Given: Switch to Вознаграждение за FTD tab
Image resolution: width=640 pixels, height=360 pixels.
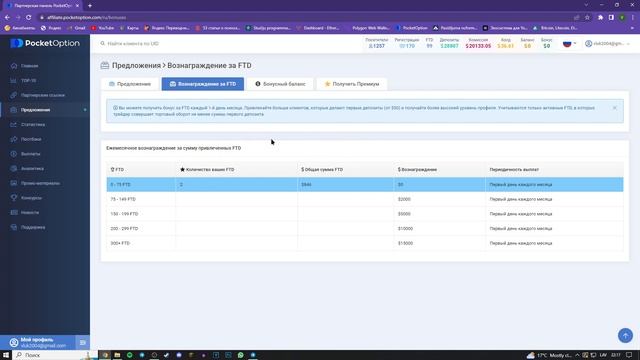Looking at the screenshot, I should pos(203,84).
